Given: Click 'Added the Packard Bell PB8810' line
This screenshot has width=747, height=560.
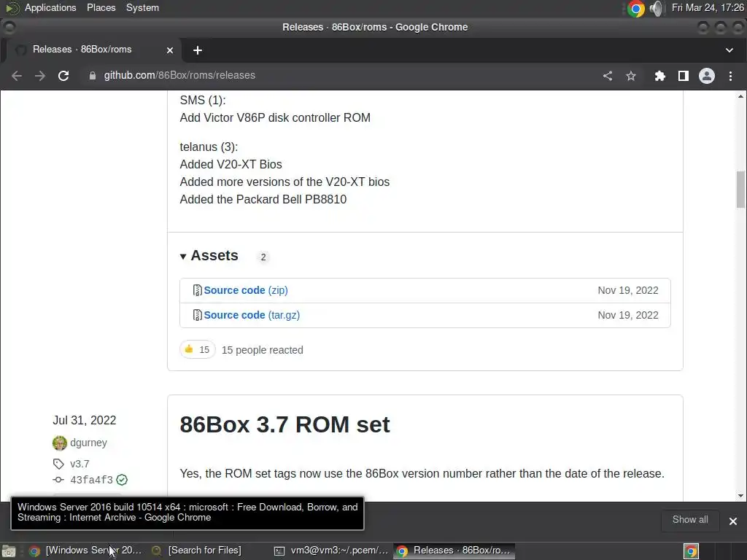Looking at the screenshot, I should [263, 199].
